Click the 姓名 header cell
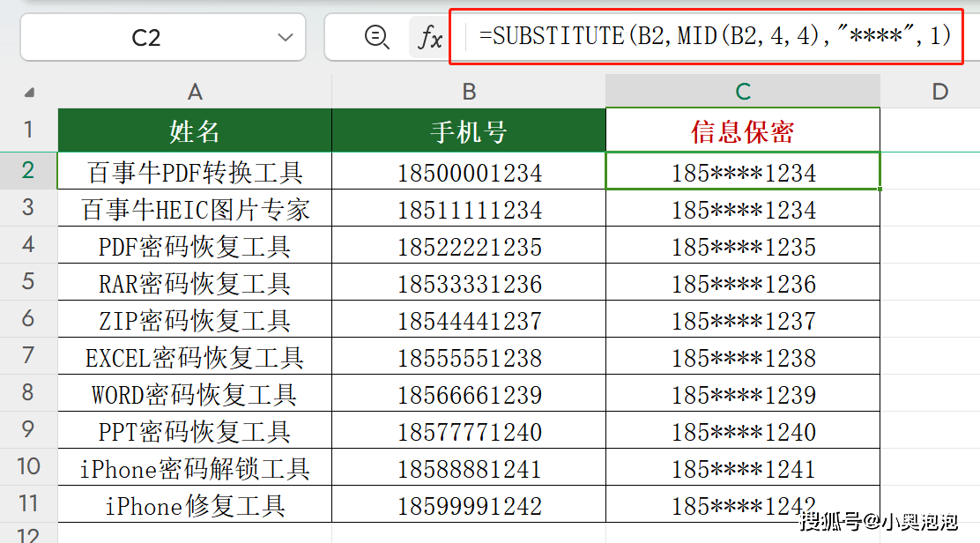Screen dimensions: 980x543 (195, 131)
